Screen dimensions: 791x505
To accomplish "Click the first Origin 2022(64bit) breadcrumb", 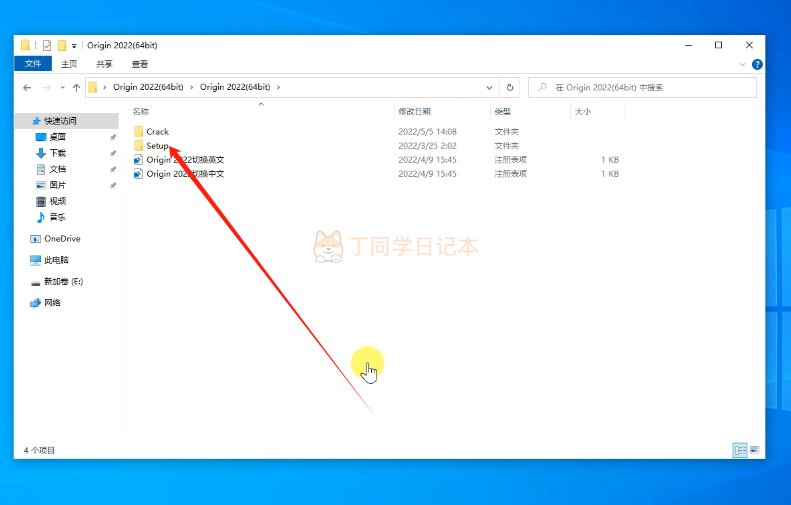I will click(x=148, y=87).
